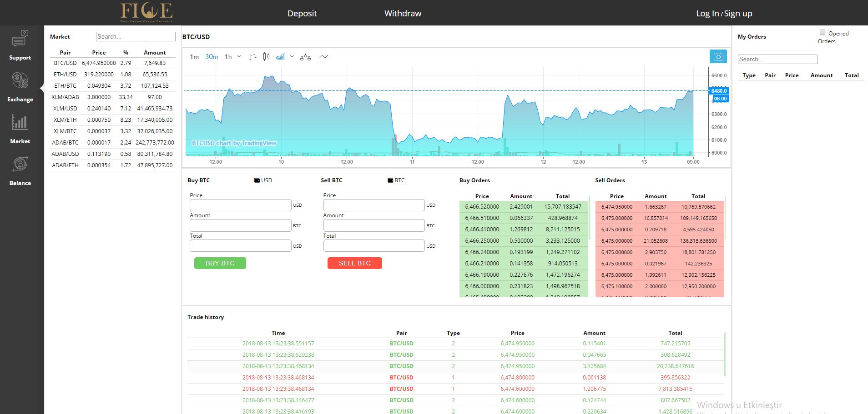The width and height of the screenshot is (868, 414).
Task: Open the chart indicators wave icon
Action: tap(323, 57)
